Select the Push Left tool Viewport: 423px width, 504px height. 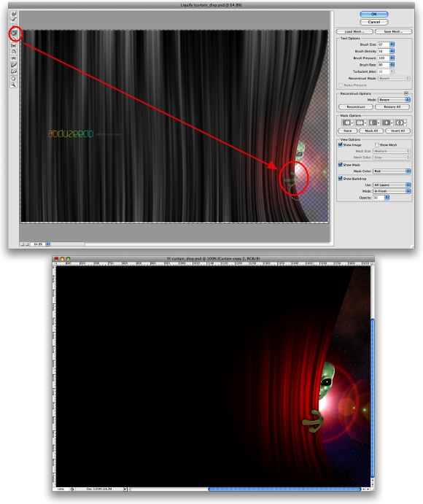point(14,46)
